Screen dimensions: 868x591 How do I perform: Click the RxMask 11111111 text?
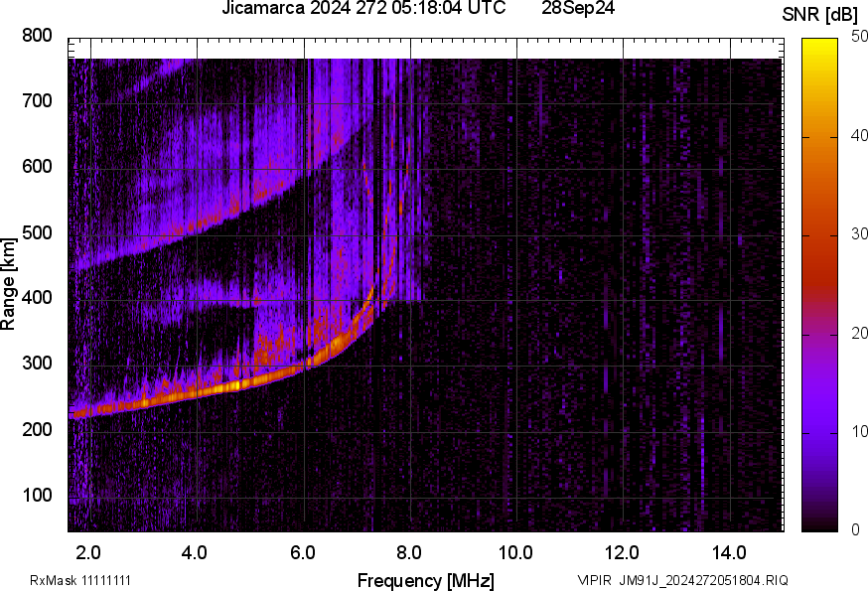[x=80, y=580]
